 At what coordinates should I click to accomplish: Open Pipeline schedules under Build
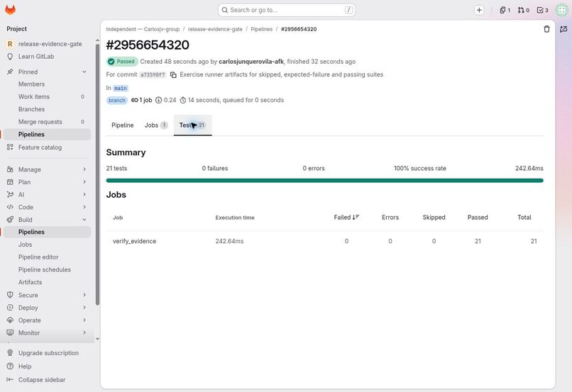(x=48, y=269)
